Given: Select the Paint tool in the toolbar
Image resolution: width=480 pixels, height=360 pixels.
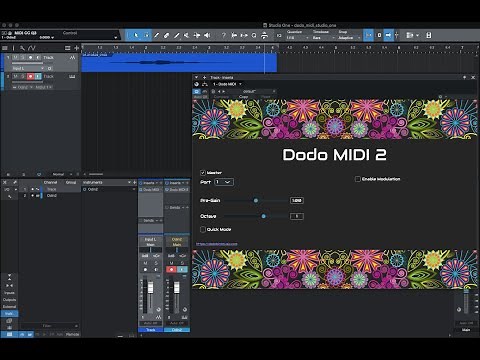Looking at the screenshot, I should (x=177, y=35).
